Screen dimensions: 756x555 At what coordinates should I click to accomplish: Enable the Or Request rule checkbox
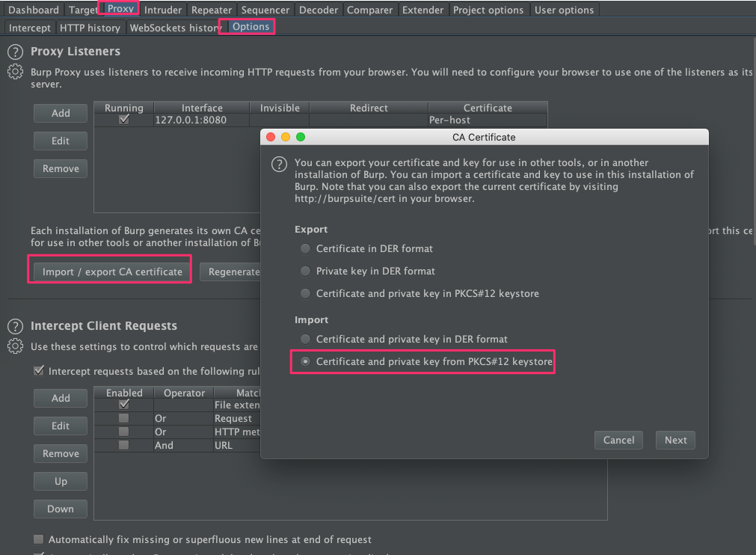124,418
